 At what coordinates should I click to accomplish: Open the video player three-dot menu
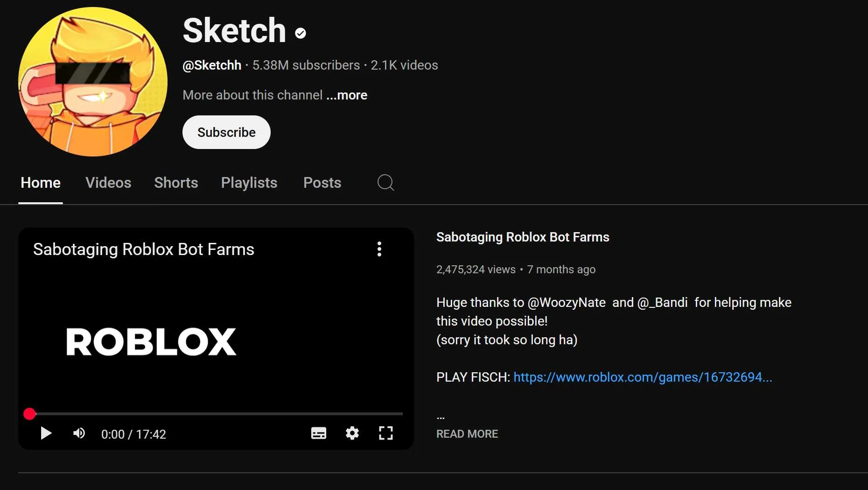379,249
